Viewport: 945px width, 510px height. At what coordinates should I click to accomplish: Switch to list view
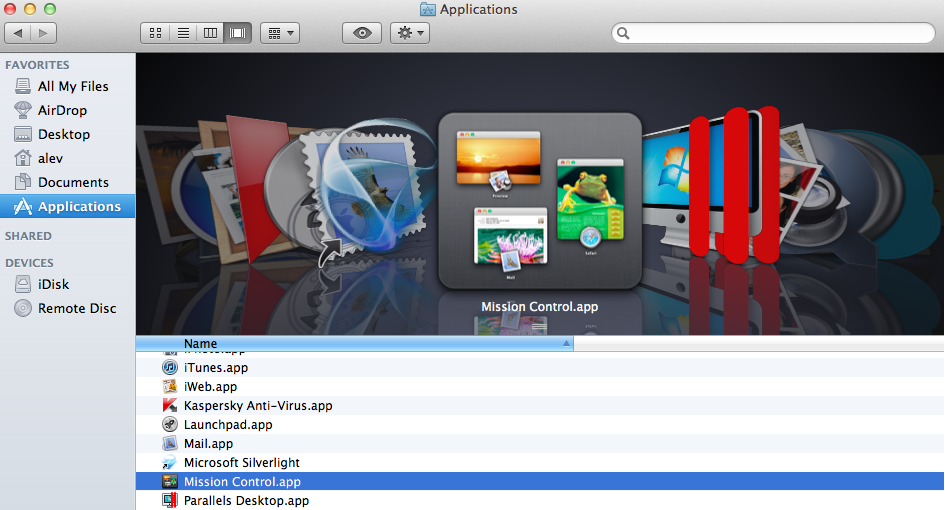[x=183, y=33]
